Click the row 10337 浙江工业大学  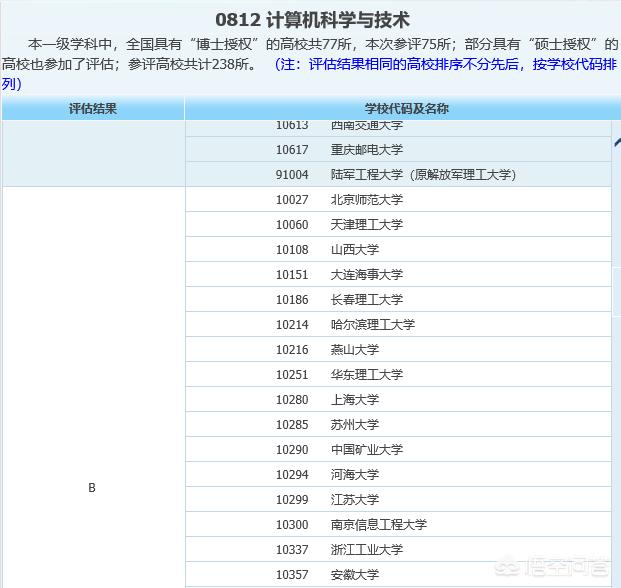398,549
